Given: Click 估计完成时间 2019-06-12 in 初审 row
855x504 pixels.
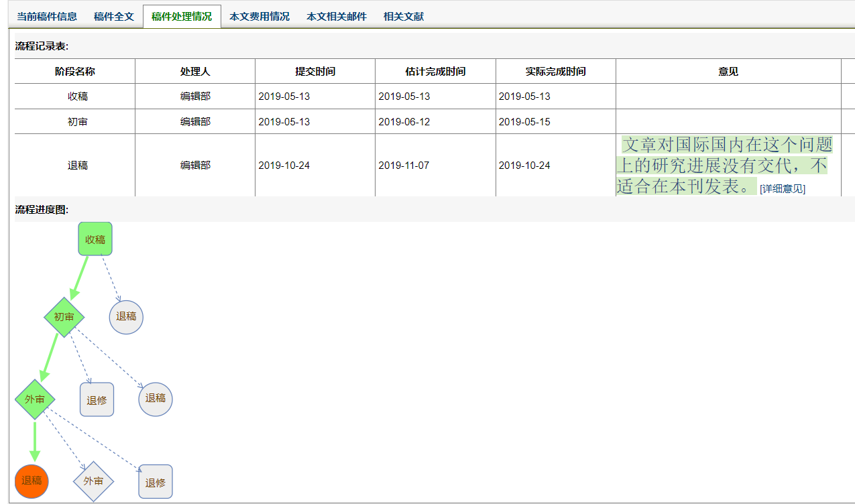Looking at the screenshot, I should click(x=404, y=122).
